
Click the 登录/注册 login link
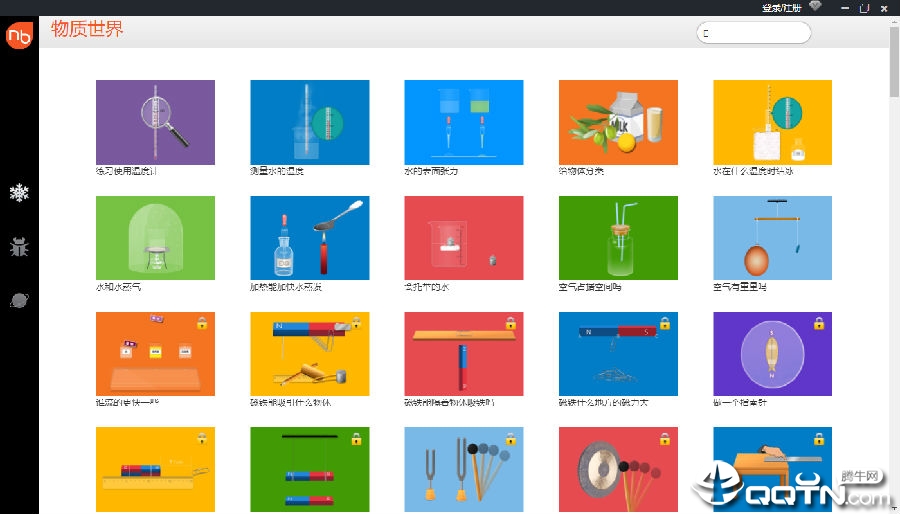[781, 7]
